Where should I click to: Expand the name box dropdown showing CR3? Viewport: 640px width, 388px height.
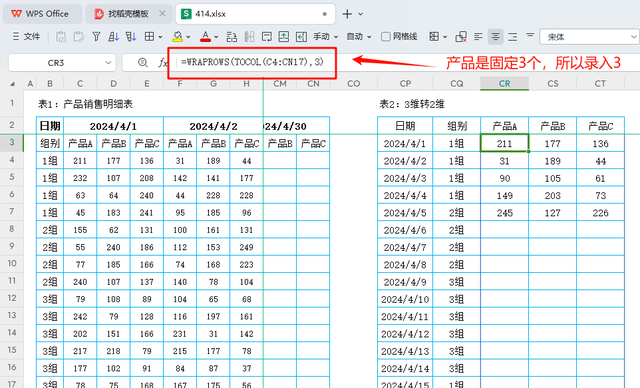(x=108, y=62)
